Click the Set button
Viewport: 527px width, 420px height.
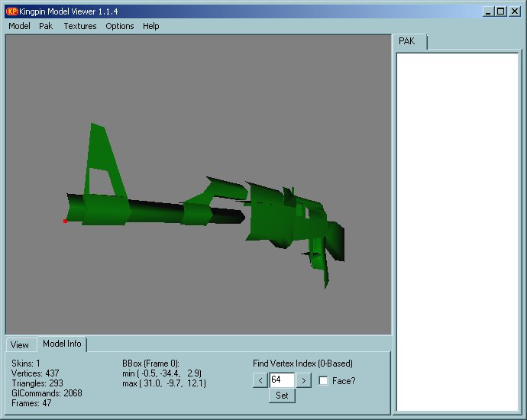coord(282,396)
